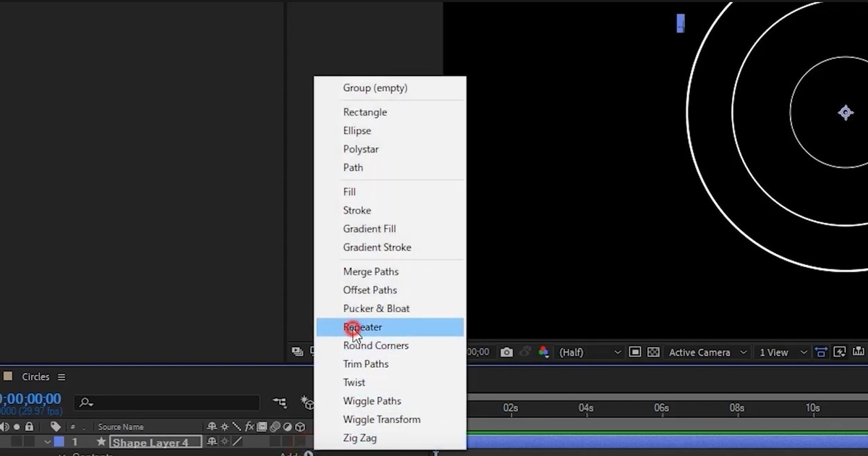This screenshot has width=868, height=456.
Task: Add a Stroke from the menu
Action: [391, 211]
